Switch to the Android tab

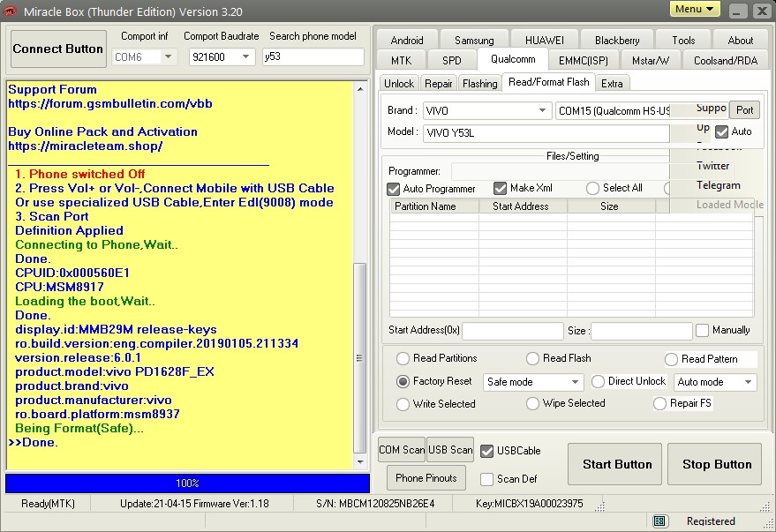[407, 40]
